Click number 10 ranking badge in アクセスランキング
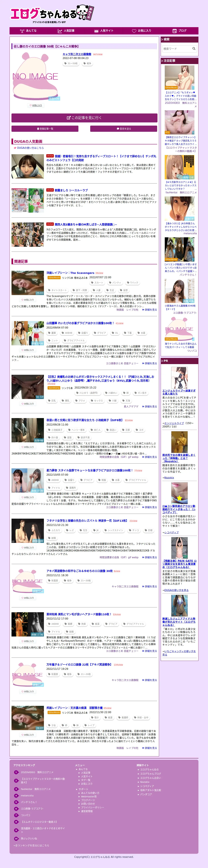The width and height of the screenshot is (208, 868). pos(16,838)
